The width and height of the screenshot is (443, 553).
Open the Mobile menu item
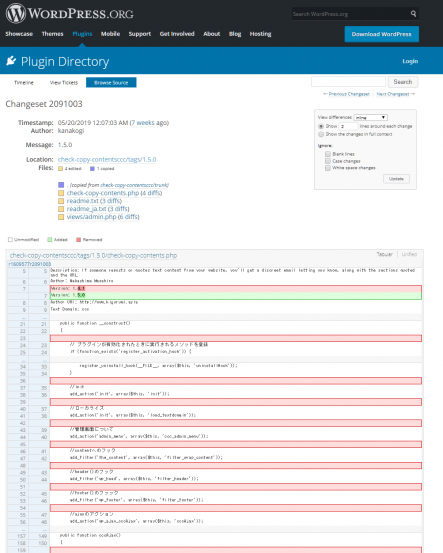click(x=110, y=34)
